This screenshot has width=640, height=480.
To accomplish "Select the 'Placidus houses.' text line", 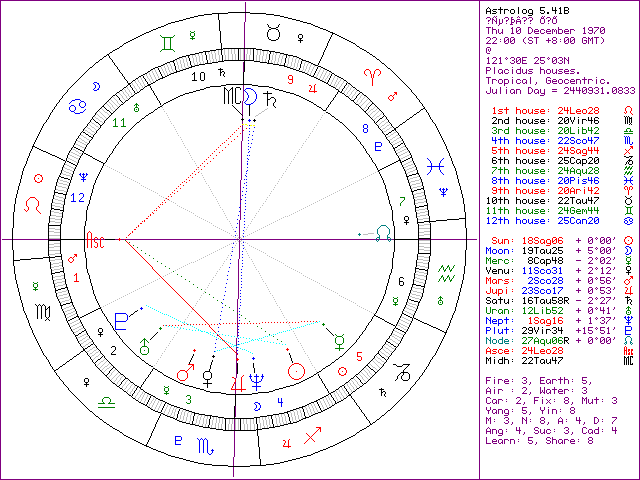I will click(528, 71).
